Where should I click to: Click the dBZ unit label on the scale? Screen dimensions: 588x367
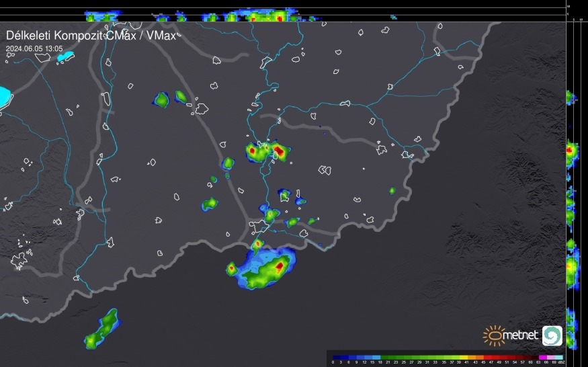561,362
